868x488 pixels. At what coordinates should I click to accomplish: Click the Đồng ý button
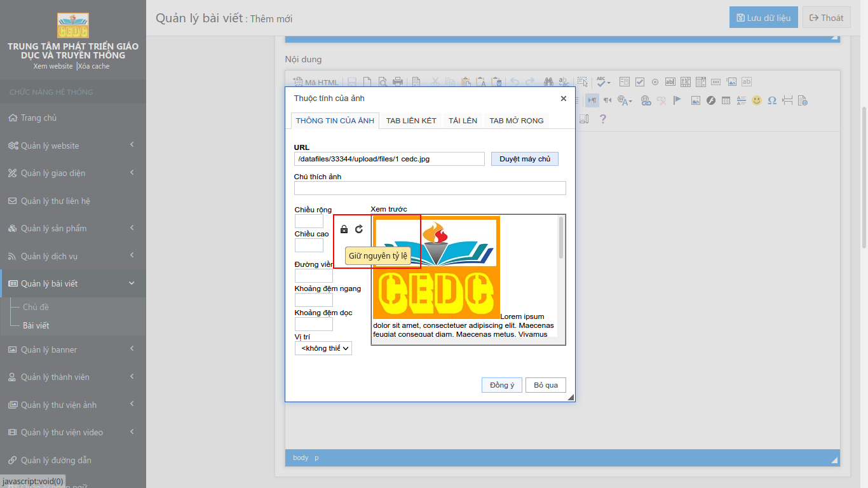[x=502, y=385]
